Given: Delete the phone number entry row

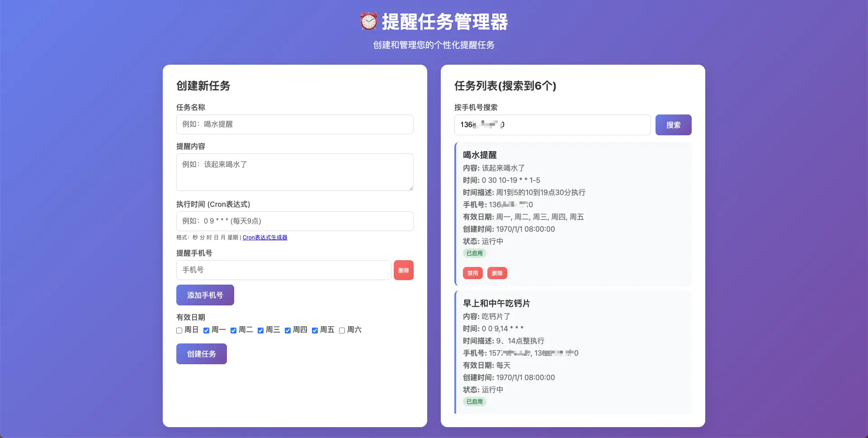Looking at the screenshot, I should click(403, 270).
